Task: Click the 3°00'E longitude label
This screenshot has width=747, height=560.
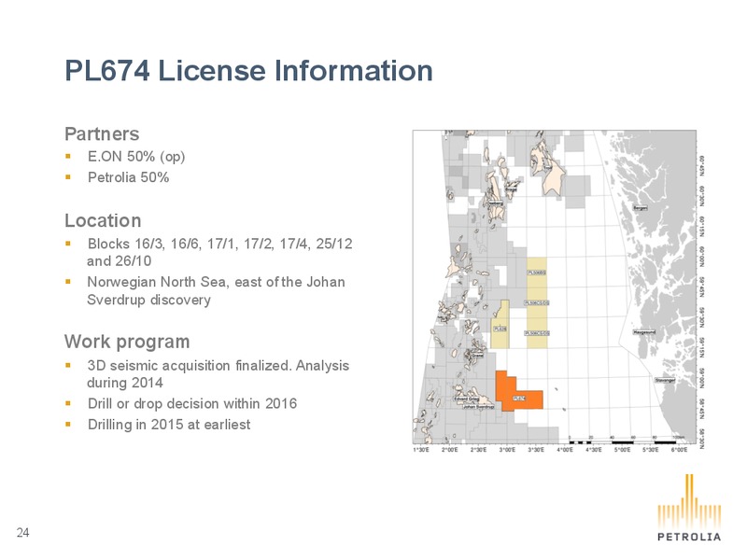Action: click(x=507, y=450)
